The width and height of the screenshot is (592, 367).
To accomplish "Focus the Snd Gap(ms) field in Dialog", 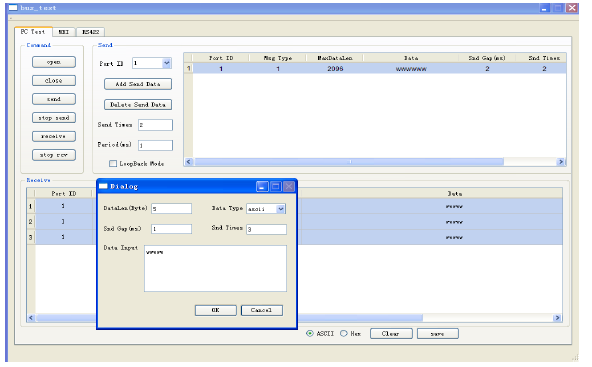I will [171, 229].
